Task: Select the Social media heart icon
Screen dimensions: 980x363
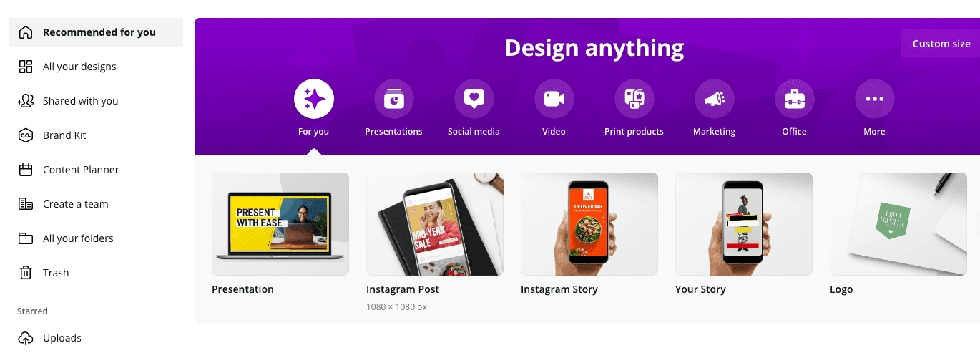Action: click(x=474, y=99)
